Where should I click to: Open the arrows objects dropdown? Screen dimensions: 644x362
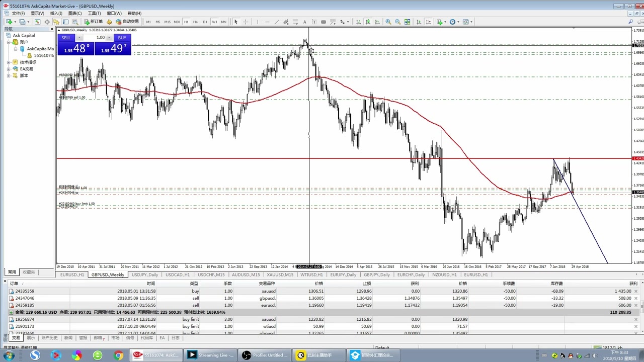(x=345, y=22)
